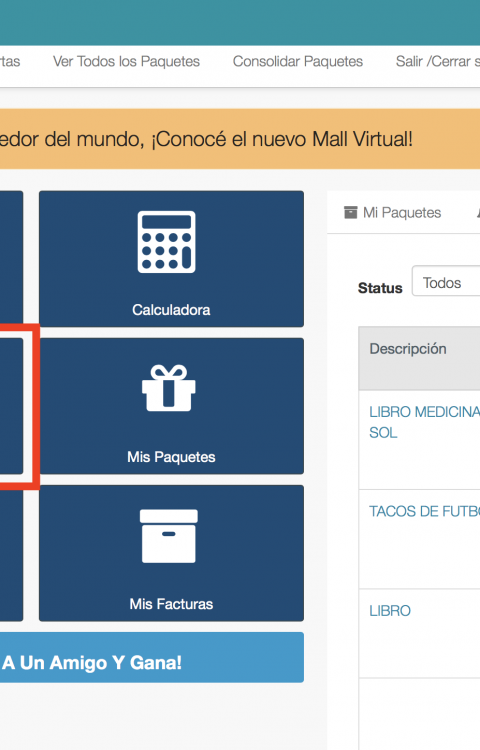
Task: Go to Consolidar Paquetes menu item
Action: (x=298, y=62)
